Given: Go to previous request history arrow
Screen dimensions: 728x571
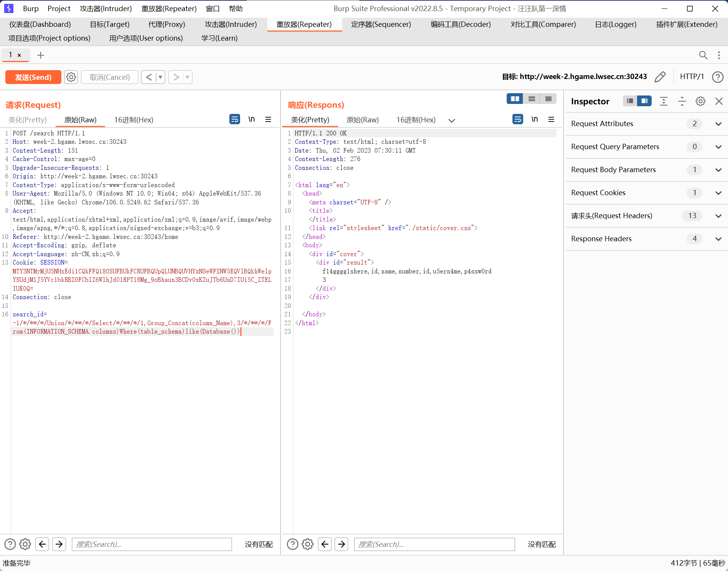Looking at the screenshot, I should click(x=149, y=77).
